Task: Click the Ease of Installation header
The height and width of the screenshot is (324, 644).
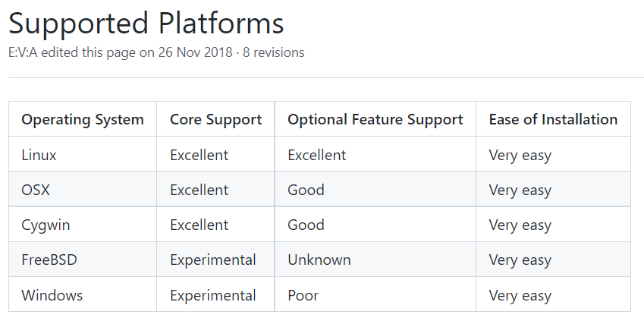Action: 553,119
